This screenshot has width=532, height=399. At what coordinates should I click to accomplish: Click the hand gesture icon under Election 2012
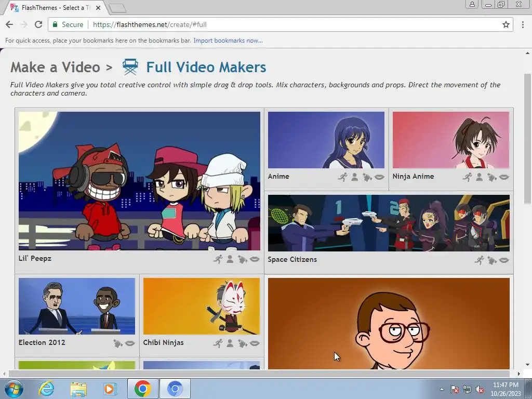coord(118,344)
